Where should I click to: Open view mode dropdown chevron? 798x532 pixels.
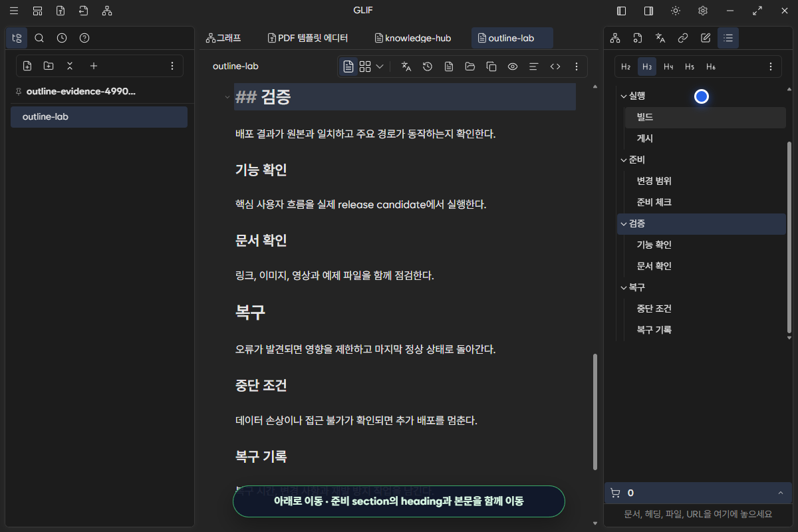380,66
